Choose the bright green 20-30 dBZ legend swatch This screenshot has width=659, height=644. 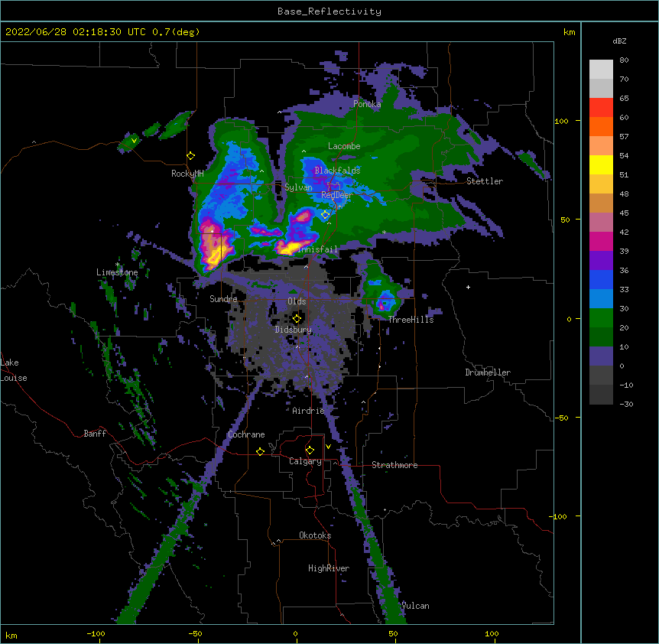tap(601, 318)
